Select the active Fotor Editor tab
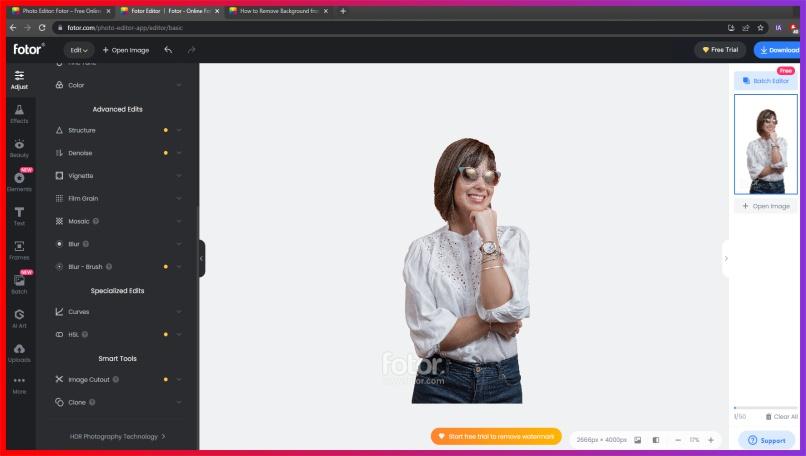The image size is (806, 456). click(170, 11)
